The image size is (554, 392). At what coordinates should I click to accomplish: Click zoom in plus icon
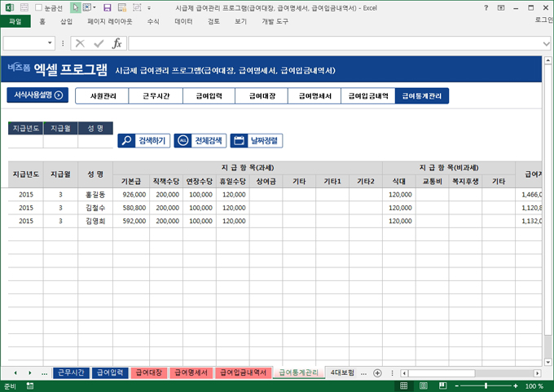coord(516,386)
